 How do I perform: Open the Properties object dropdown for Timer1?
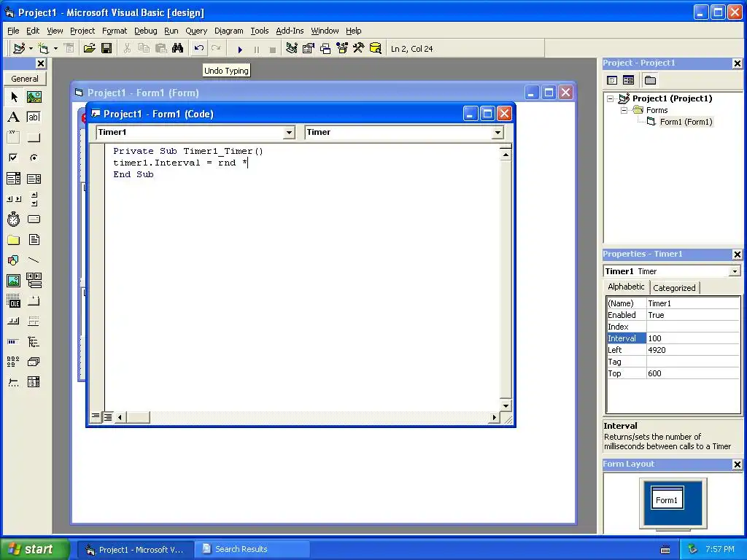click(735, 271)
